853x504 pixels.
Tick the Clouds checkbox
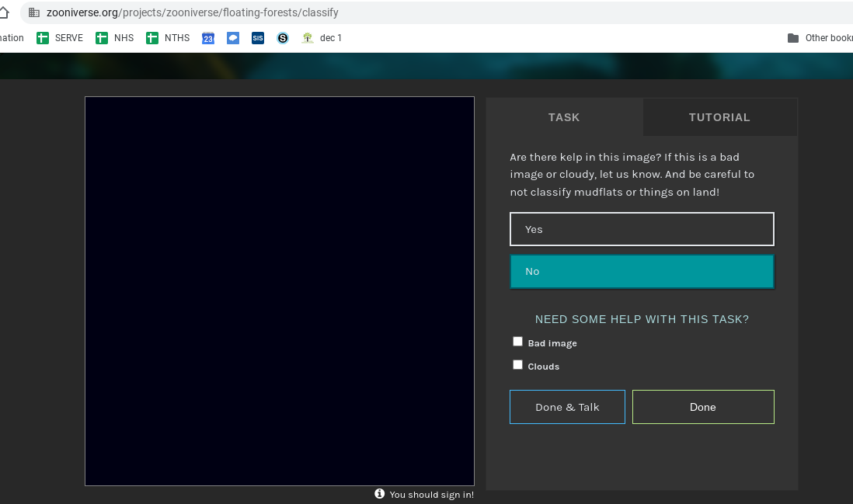[x=518, y=365]
